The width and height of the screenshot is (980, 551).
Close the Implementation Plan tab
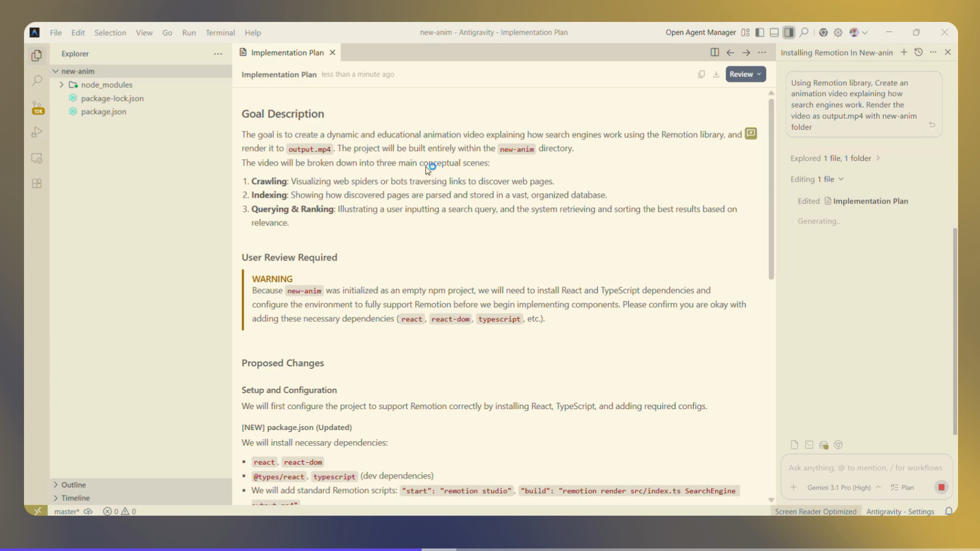[x=332, y=53]
